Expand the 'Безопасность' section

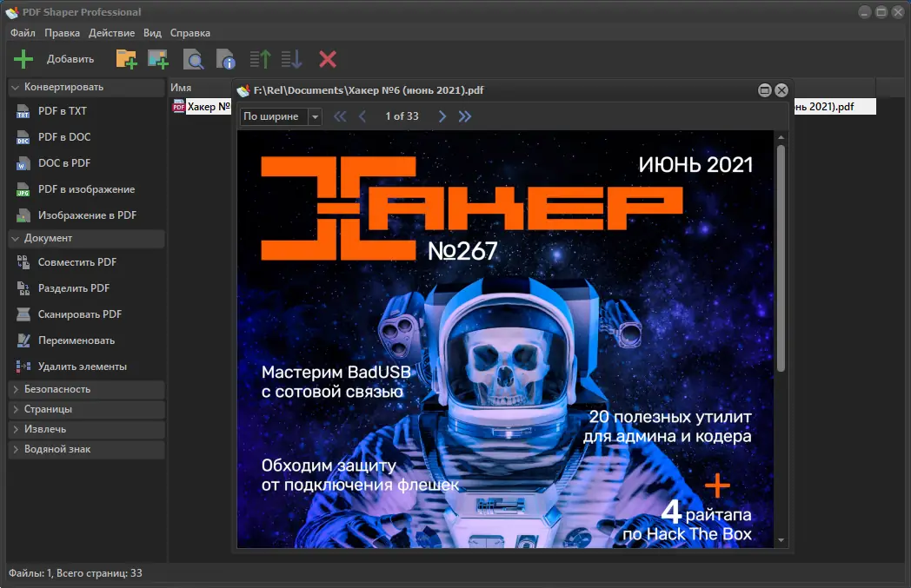tap(57, 389)
